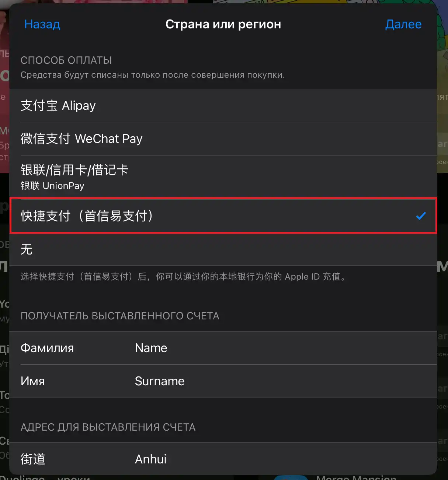
Task: Tap the СПОСОБ ОПЛАТЫ section header
Action: (66, 60)
